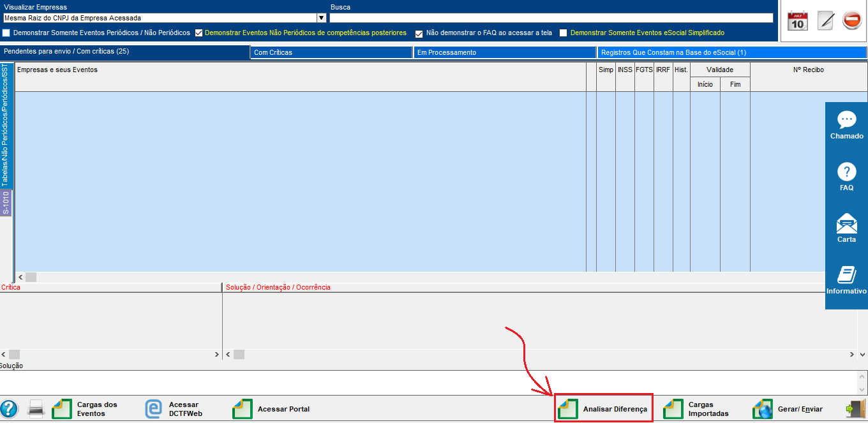
Task: Switch to Em Processamento tab
Action: click(505, 52)
